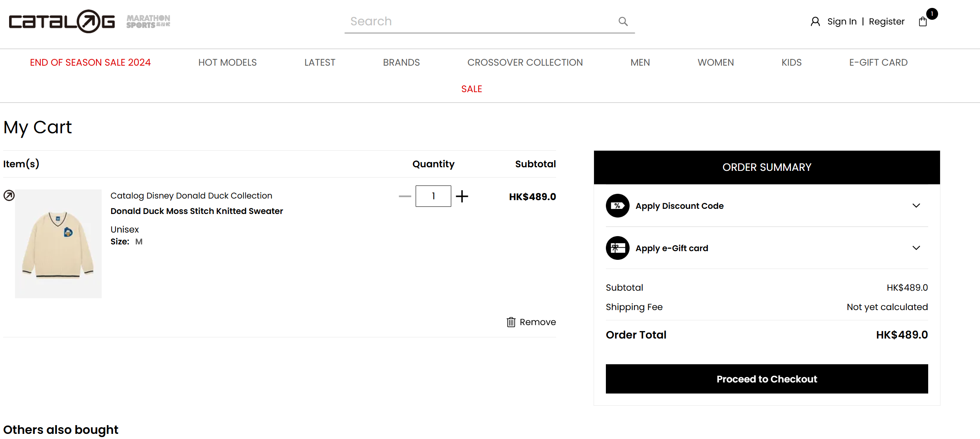Open Donald Duck Moss Stitch Knitted Sweater link
The width and height of the screenshot is (980, 439).
click(197, 211)
